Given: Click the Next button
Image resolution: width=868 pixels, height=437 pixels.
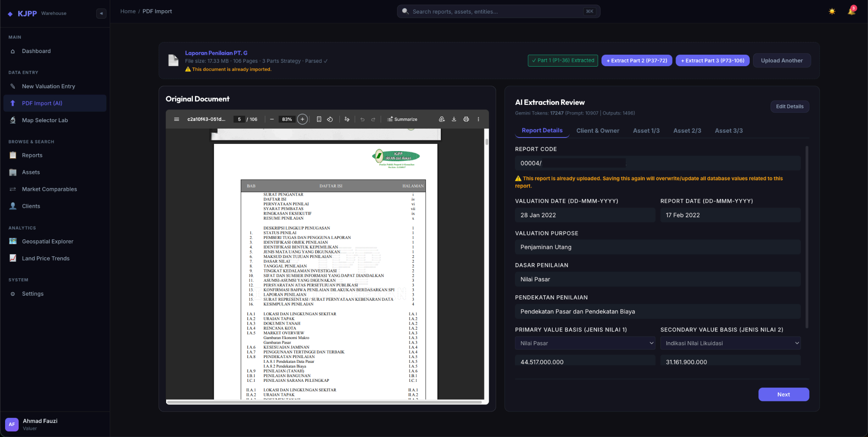Looking at the screenshot, I should (x=784, y=395).
